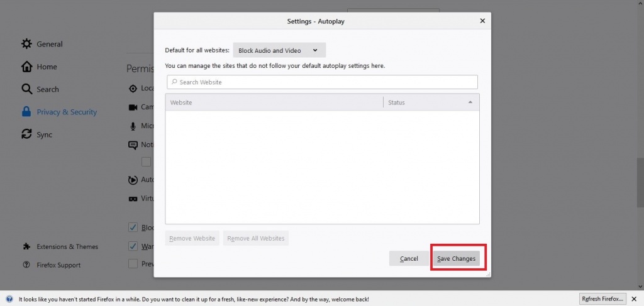Toggle the checkbox under Notifications
The image size is (644, 306).
pyautogui.click(x=146, y=161)
